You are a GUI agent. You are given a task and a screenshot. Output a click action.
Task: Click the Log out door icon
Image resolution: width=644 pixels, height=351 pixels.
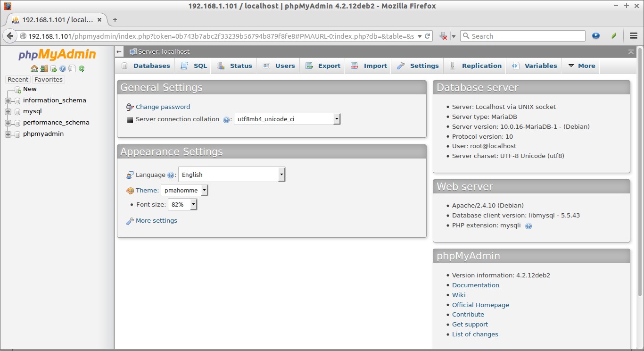pyautogui.click(x=44, y=68)
